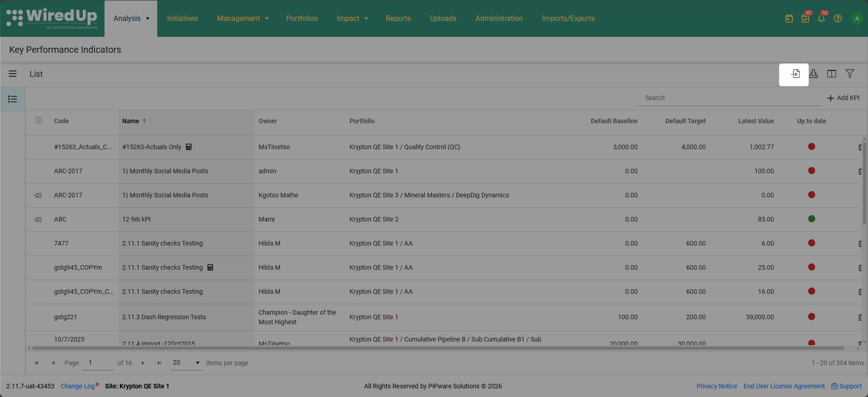Open notifications bell with badge 18
Image resolution: width=868 pixels, height=397 pixels.
coord(822,19)
